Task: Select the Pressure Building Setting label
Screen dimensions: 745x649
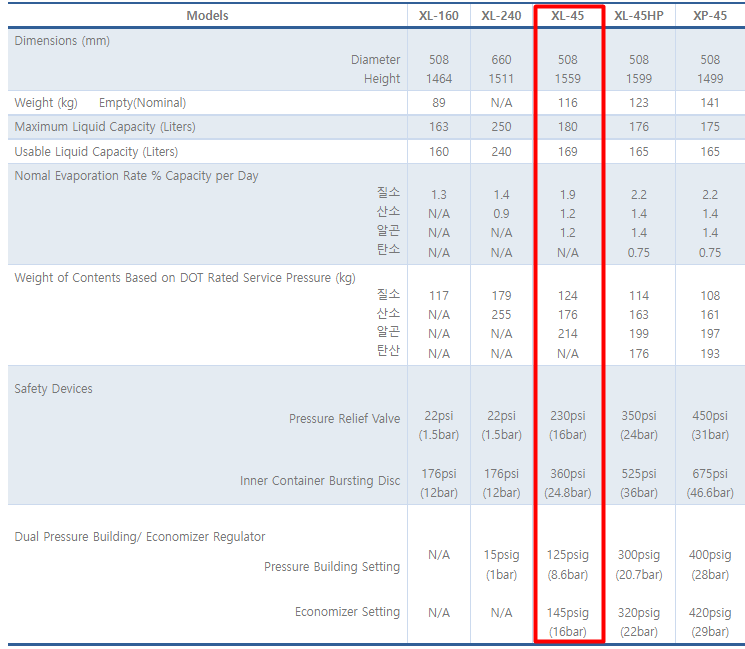Action: [332, 567]
